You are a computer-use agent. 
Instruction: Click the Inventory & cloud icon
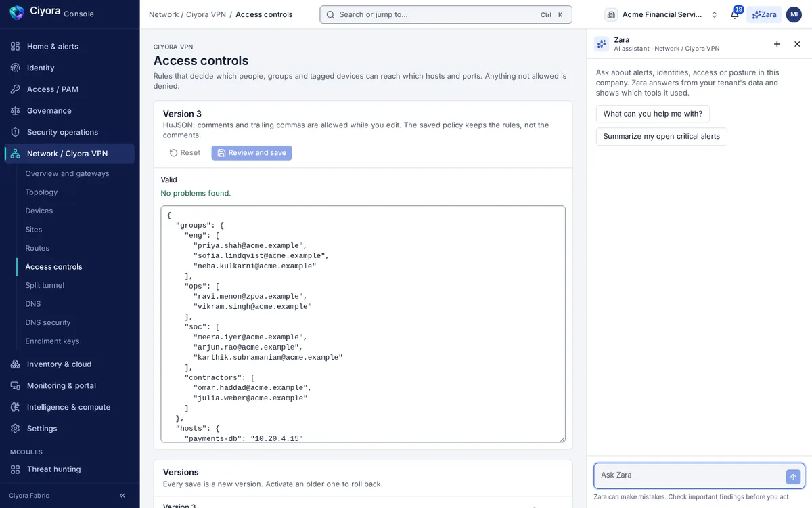point(16,364)
